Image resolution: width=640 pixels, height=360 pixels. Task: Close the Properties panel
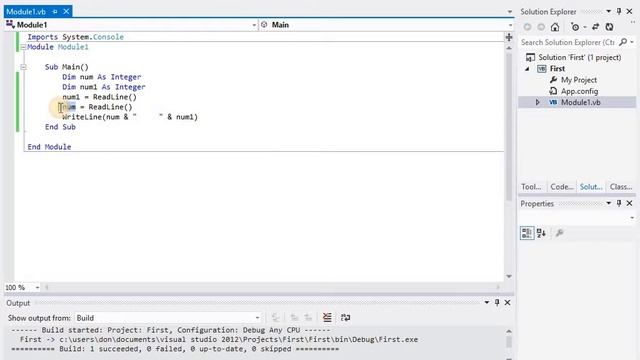click(x=629, y=203)
